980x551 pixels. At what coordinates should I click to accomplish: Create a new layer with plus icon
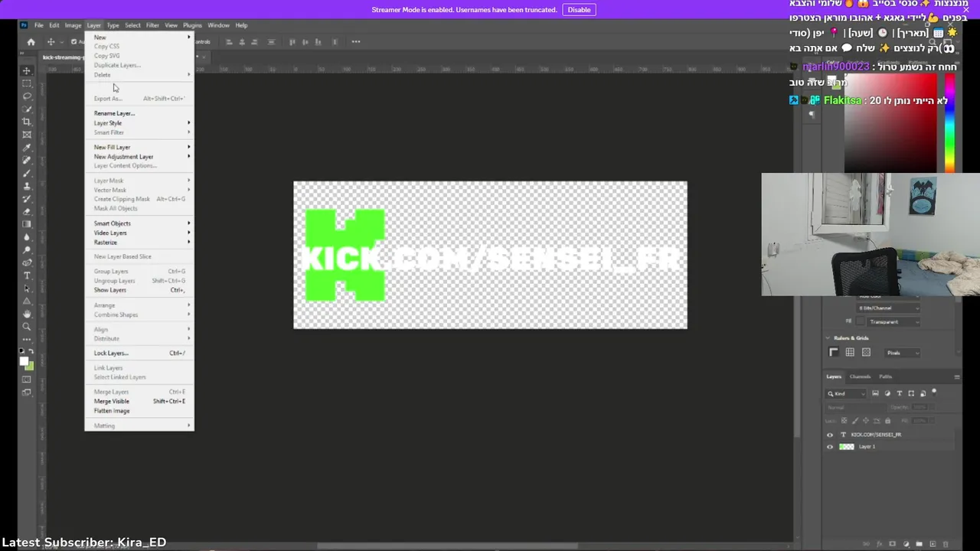pos(933,544)
